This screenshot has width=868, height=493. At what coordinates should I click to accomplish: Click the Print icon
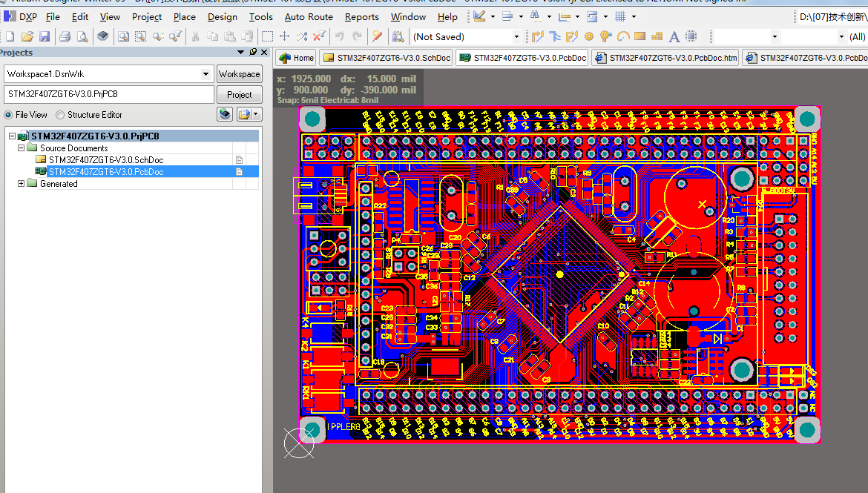(x=65, y=36)
